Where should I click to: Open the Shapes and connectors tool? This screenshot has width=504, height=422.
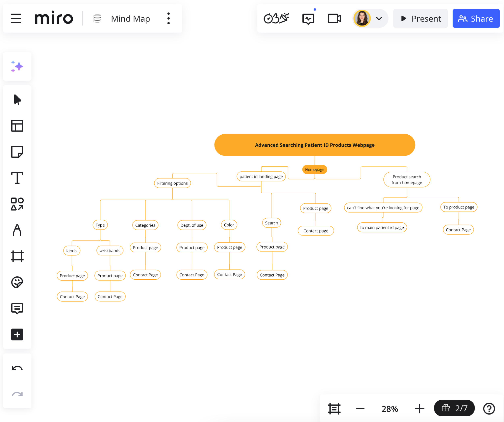click(x=17, y=204)
